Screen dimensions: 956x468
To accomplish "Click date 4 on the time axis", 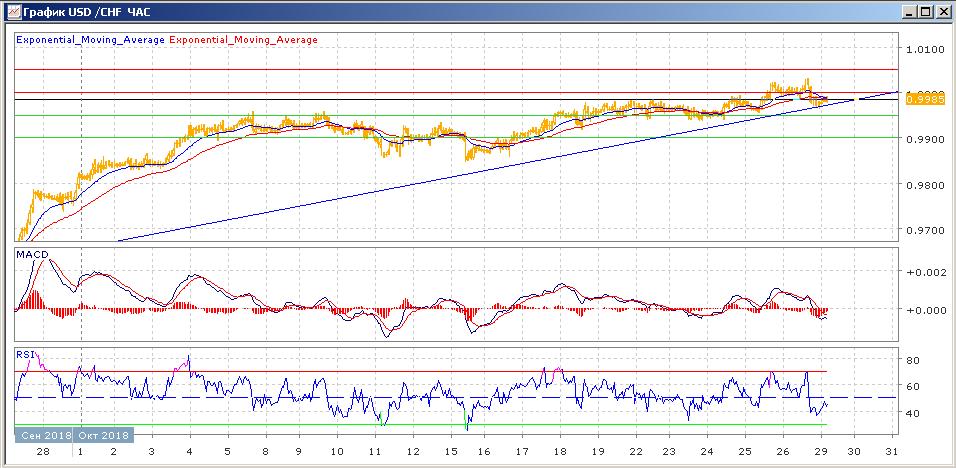I will 190,452.
